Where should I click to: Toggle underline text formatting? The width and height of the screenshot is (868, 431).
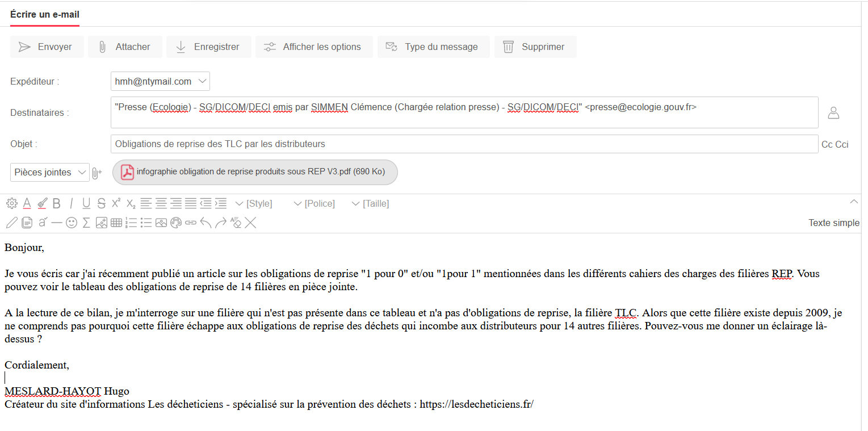click(x=86, y=203)
